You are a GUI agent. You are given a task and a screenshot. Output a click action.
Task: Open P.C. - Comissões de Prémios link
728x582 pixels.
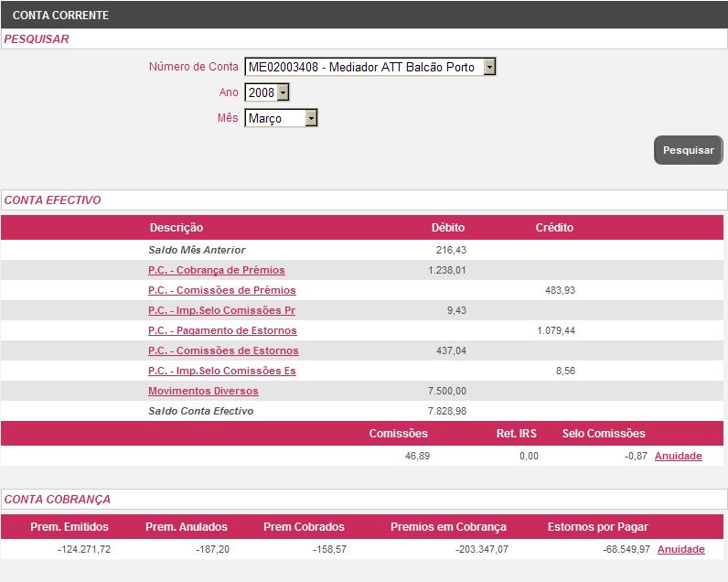tap(221, 290)
